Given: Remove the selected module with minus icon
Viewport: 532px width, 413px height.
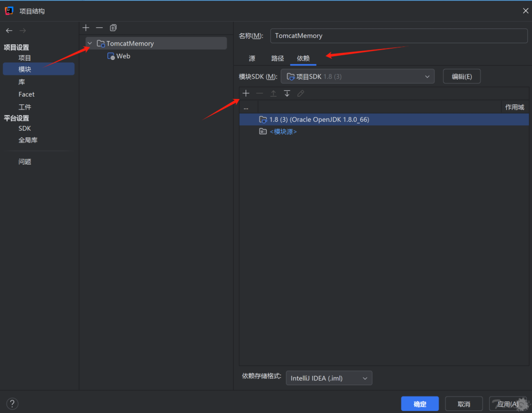Looking at the screenshot, I should pyautogui.click(x=100, y=28).
